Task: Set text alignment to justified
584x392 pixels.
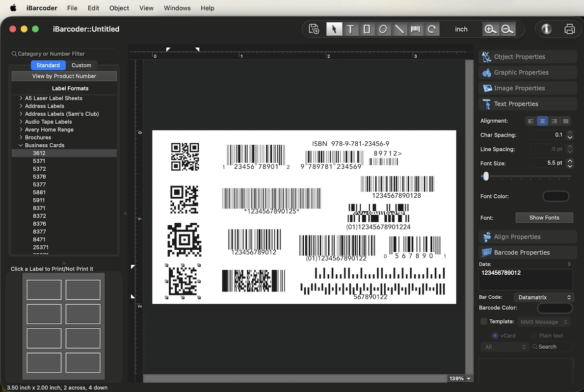Action: click(566, 121)
